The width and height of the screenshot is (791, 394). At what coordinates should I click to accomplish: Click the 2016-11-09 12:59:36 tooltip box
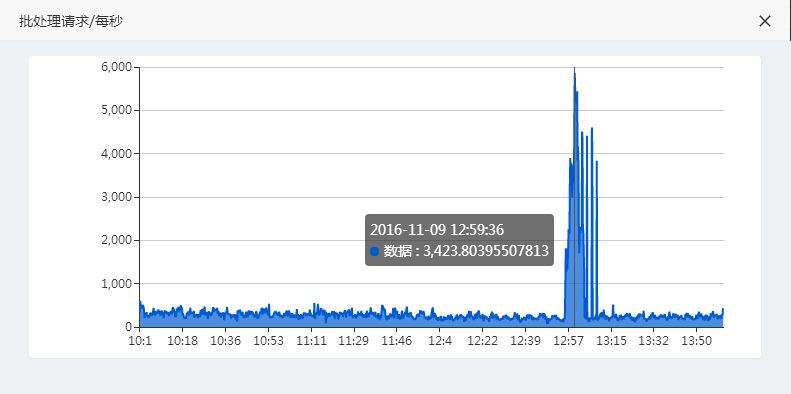[459, 240]
